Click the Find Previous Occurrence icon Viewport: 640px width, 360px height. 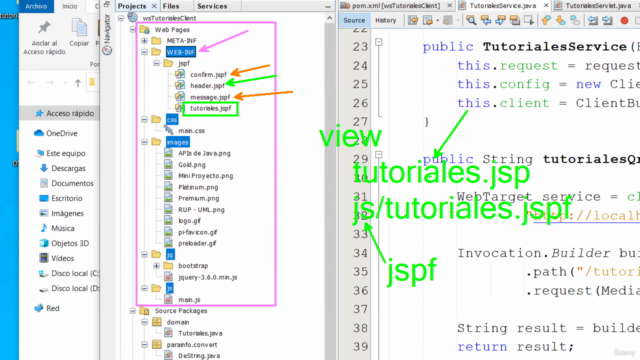pyautogui.click(x=486, y=20)
